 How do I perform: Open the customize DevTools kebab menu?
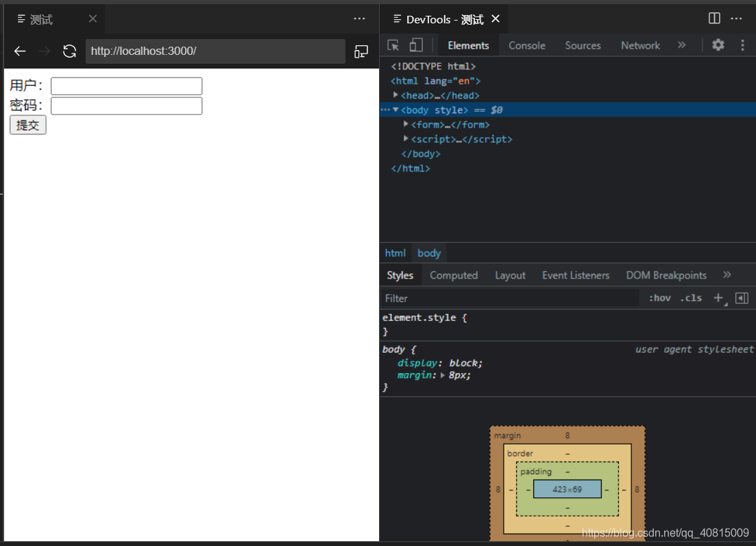tap(742, 45)
